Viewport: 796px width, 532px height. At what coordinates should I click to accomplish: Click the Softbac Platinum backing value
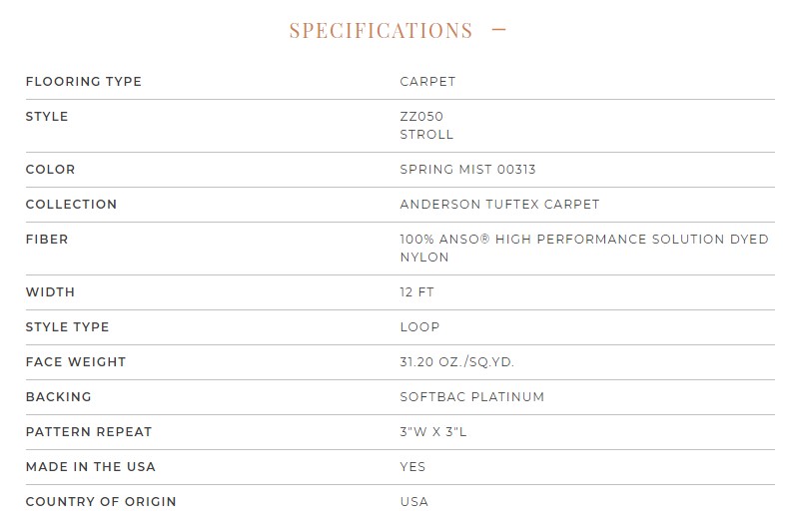tap(472, 397)
